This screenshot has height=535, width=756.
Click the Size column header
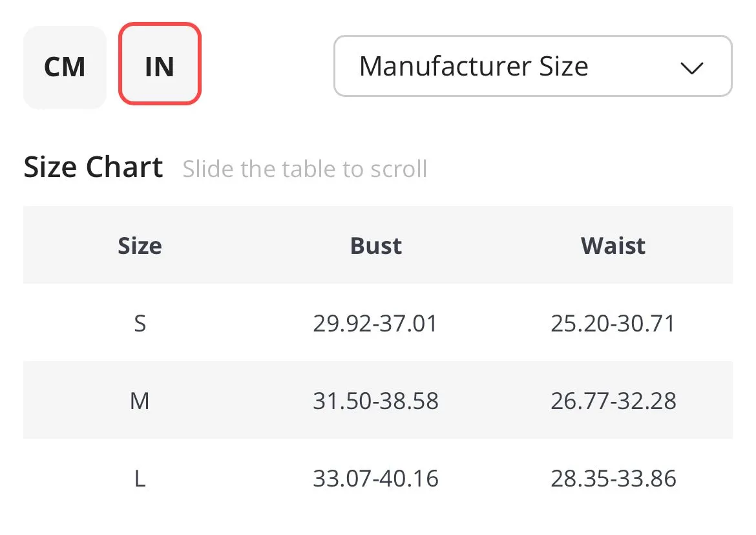coord(140,246)
